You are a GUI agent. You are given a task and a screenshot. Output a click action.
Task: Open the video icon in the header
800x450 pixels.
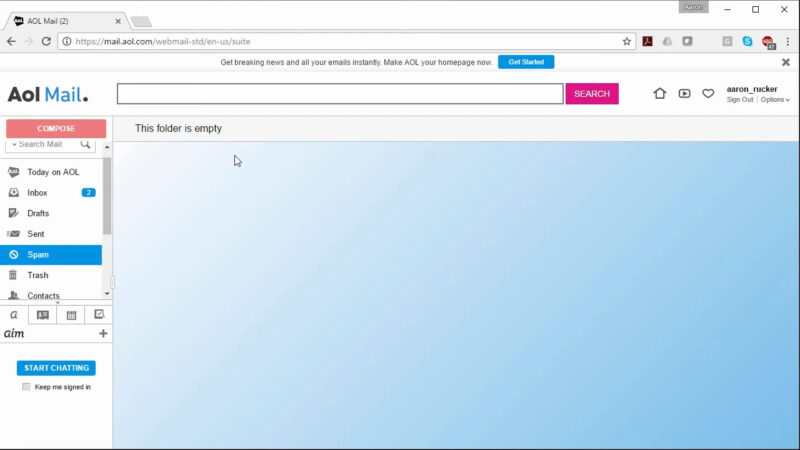click(684, 93)
